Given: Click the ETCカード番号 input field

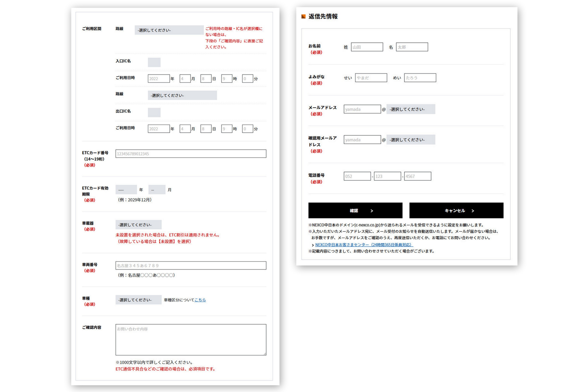Looking at the screenshot, I should click(x=191, y=154).
